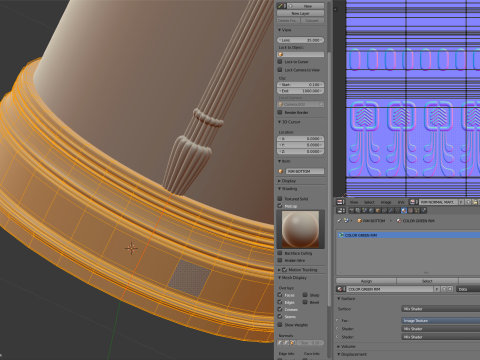Image resolution: width=480 pixels, height=360 pixels.
Task: Open the Render properties tab icon
Action: [x=352, y=210]
